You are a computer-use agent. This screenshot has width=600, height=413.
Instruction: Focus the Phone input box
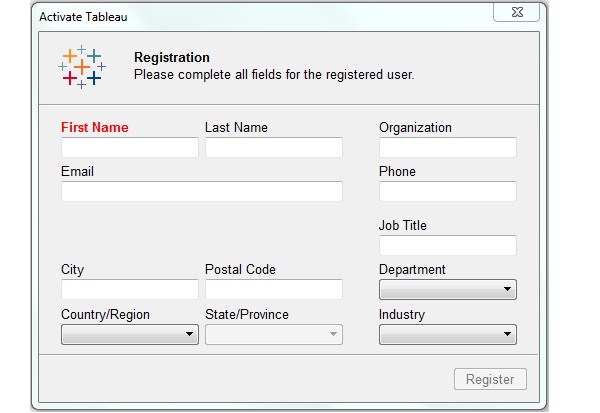coord(447,192)
